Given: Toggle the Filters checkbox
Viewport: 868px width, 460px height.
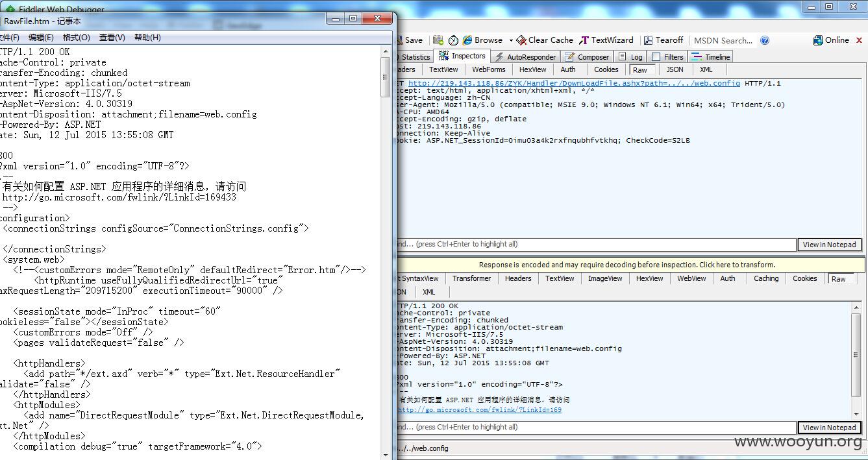Looking at the screenshot, I should (x=656, y=57).
